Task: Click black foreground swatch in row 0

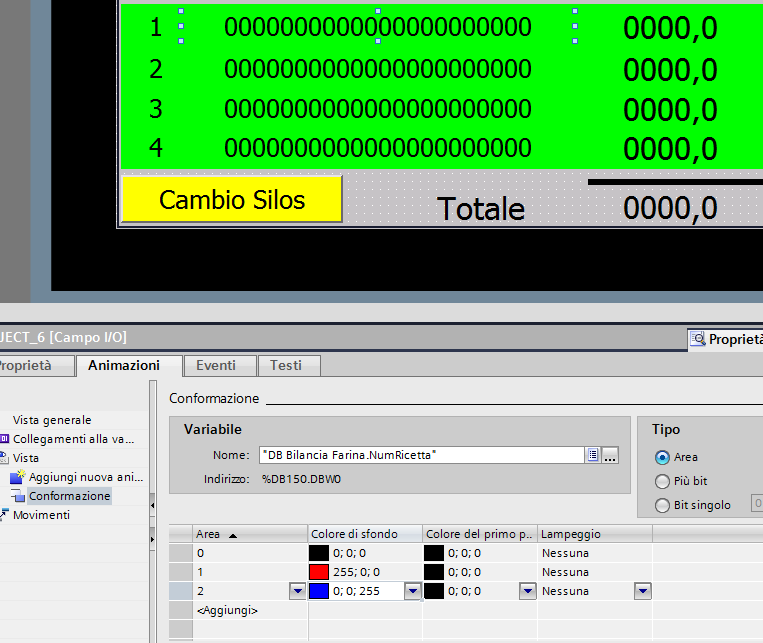Action: click(x=434, y=553)
